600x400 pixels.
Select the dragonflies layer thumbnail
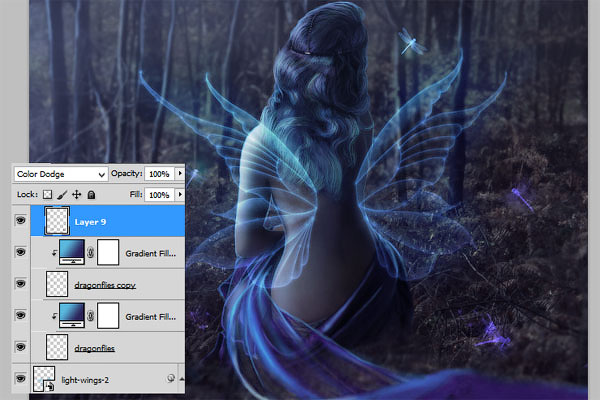pos(57,347)
